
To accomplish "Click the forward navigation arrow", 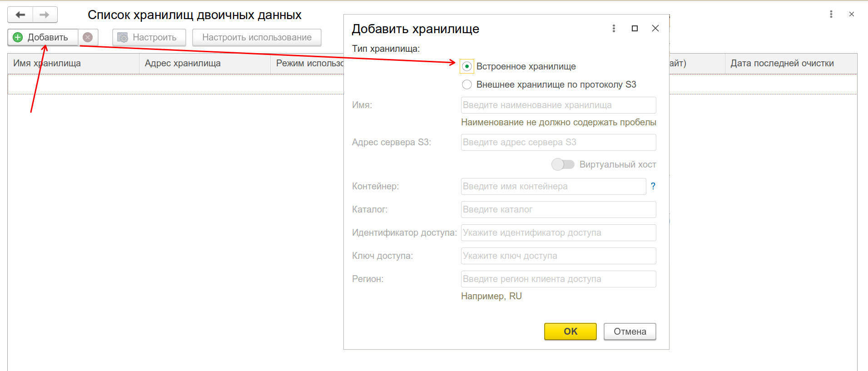I will coord(45,15).
